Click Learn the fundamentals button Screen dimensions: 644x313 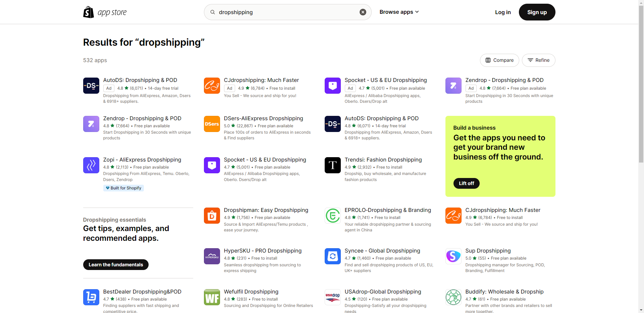[116, 265]
